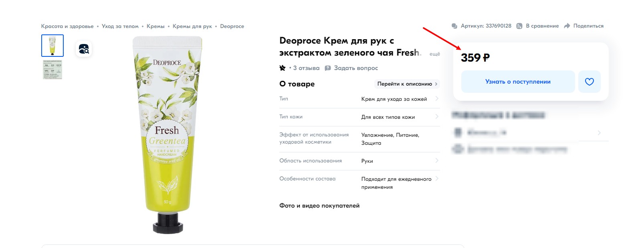Open the Тип row chevron
Viewport: 644px width, 248px height.
(437, 99)
